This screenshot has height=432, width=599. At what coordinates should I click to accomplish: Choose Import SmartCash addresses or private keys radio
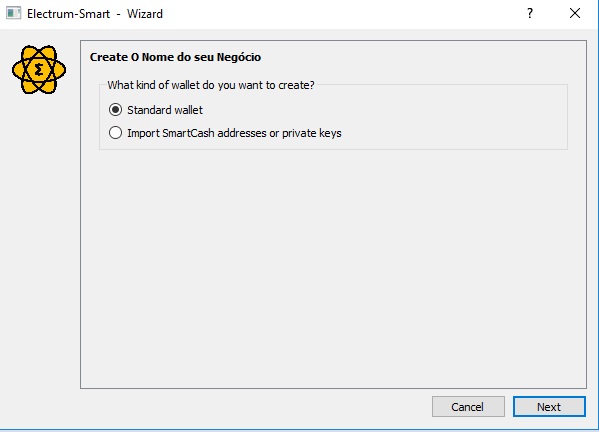coord(115,133)
